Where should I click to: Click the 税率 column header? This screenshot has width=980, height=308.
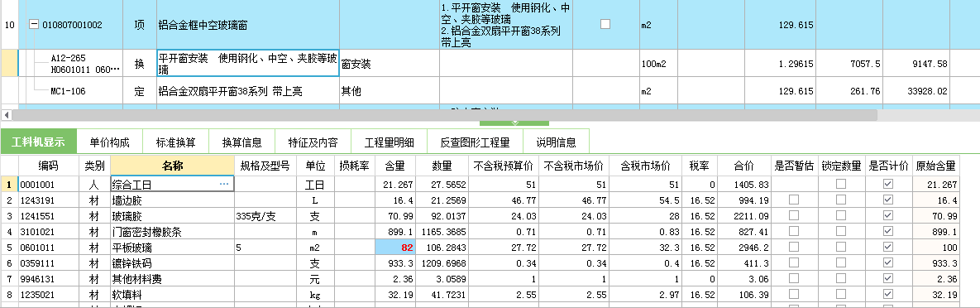point(699,166)
